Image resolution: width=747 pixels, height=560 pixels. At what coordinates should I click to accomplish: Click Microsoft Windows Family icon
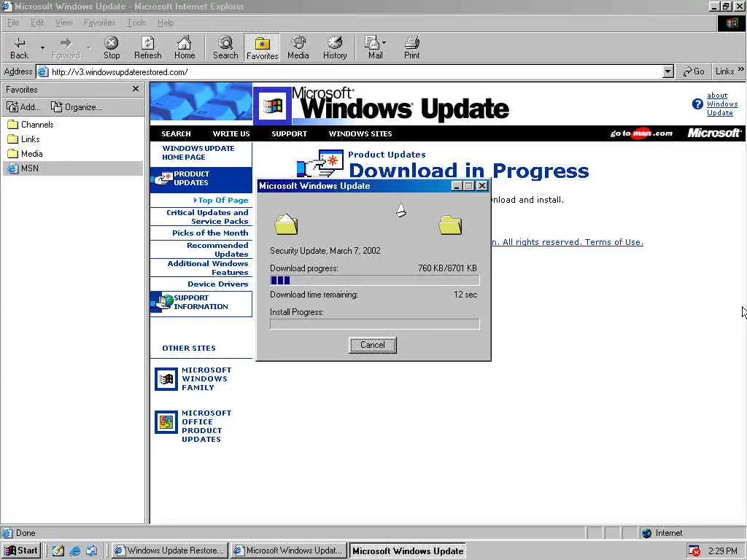click(x=166, y=379)
